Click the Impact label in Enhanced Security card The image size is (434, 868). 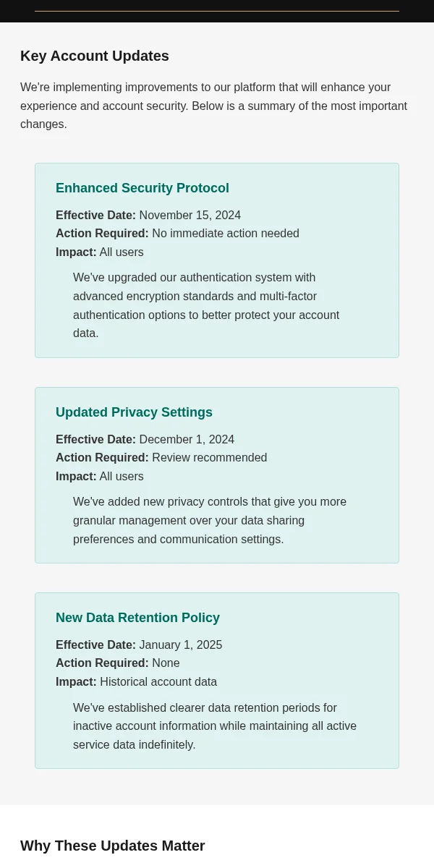[76, 252]
